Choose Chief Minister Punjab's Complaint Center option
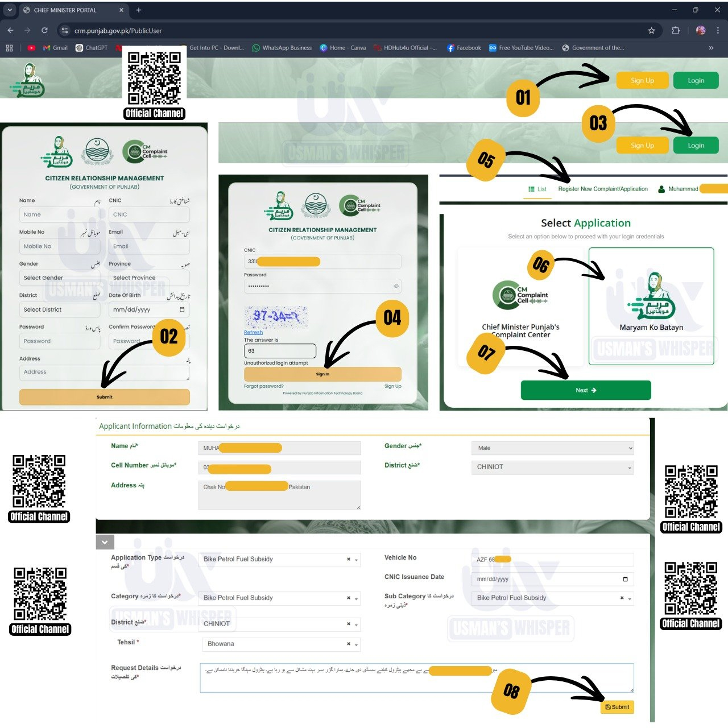728x728 pixels. (520, 307)
